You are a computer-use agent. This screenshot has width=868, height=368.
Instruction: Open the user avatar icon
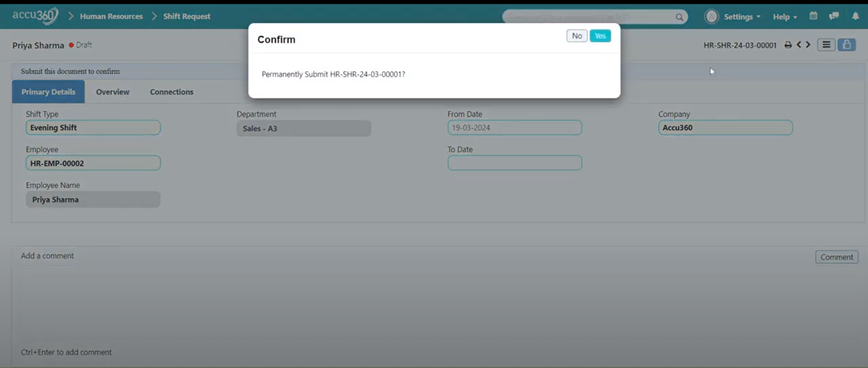click(711, 17)
